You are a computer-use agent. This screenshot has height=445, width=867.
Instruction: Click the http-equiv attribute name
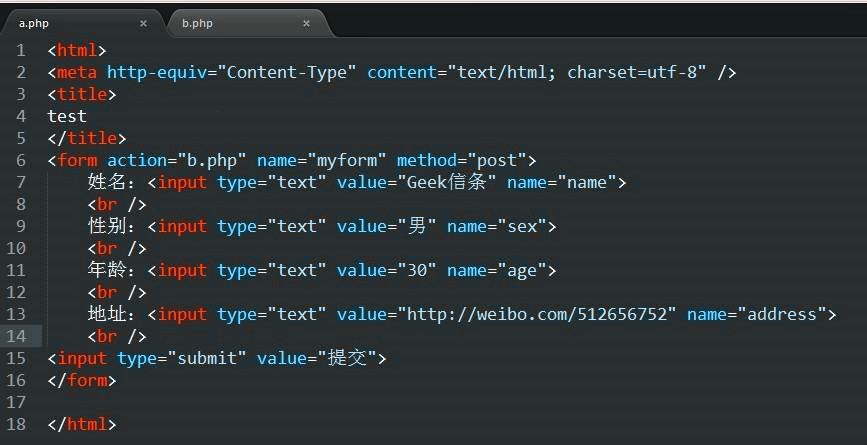(156, 72)
